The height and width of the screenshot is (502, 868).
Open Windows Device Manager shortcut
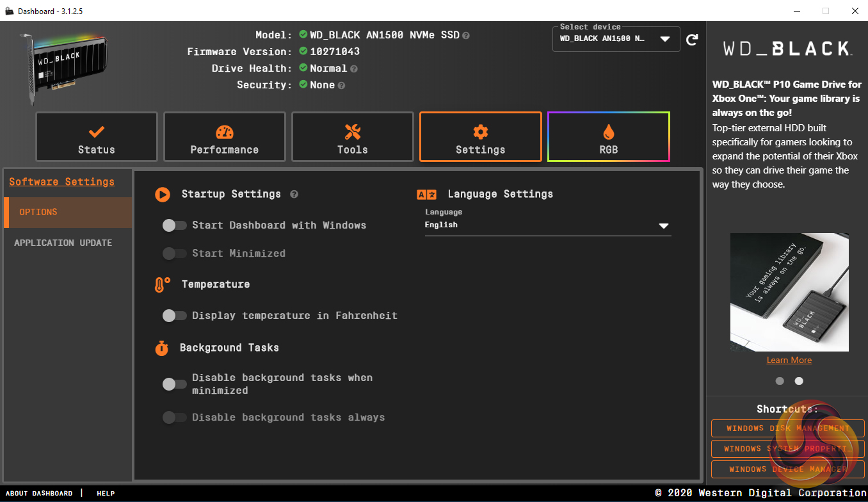pyautogui.click(x=788, y=469)
